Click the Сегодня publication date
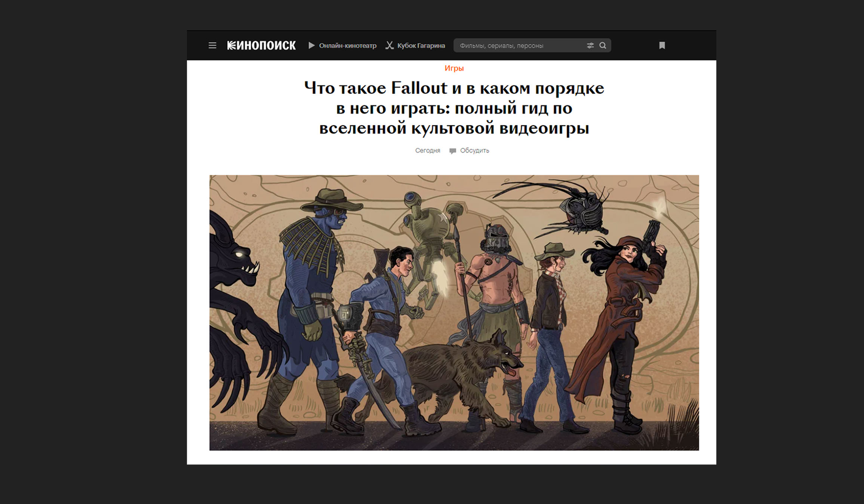Screen dimensions: 864x504 (x=427, y=151)
